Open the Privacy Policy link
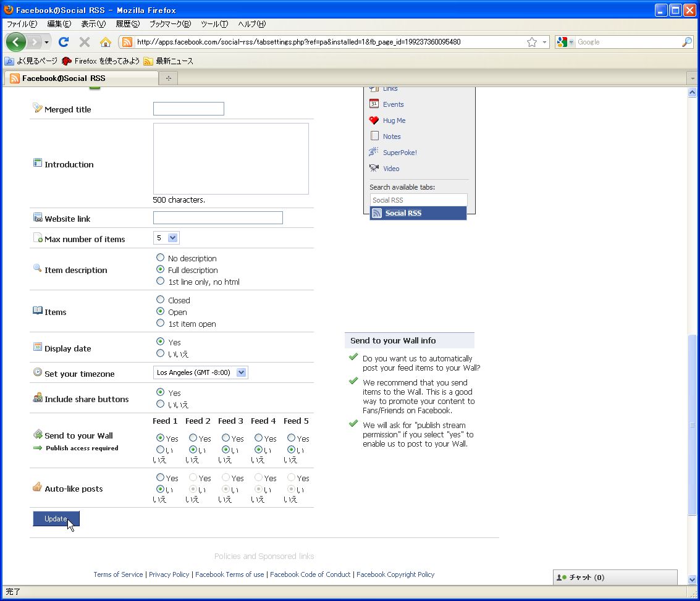 point(169,574)
